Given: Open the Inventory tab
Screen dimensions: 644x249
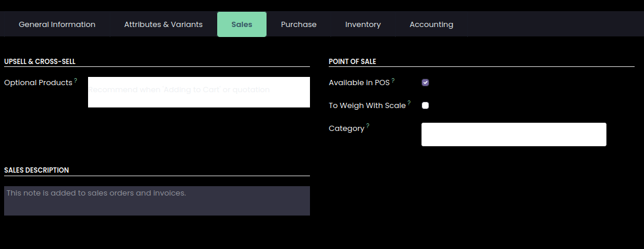Looking at the screenshot, I should click(363, 25).
